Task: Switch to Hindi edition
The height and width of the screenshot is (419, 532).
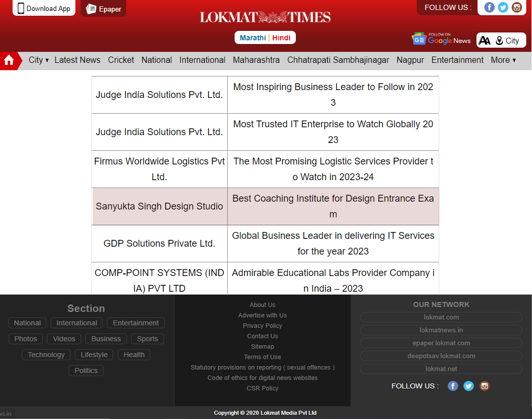Action: [x=281, y=38]
